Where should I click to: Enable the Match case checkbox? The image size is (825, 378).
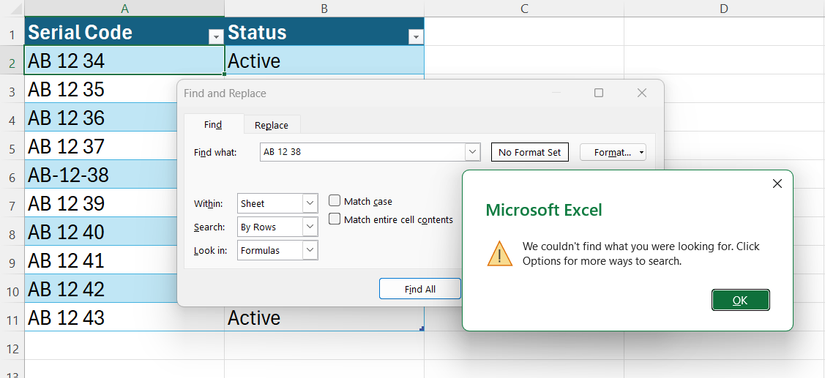click(x=335, y=201)
